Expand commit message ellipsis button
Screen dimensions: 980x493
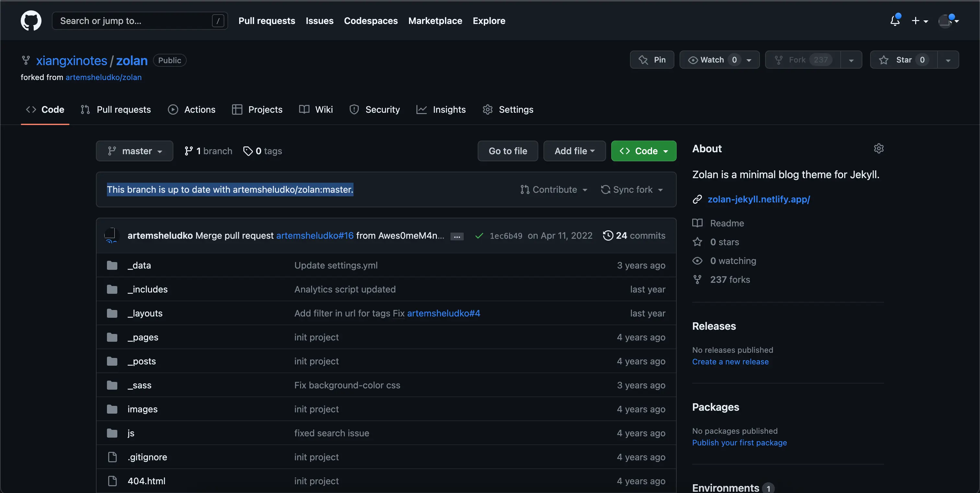457,236
